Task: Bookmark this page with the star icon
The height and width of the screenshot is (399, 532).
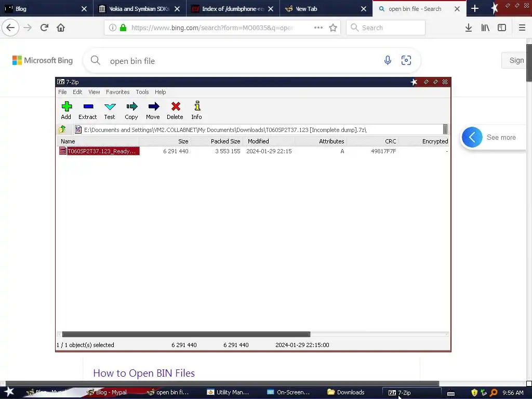Action: point(333,28)
